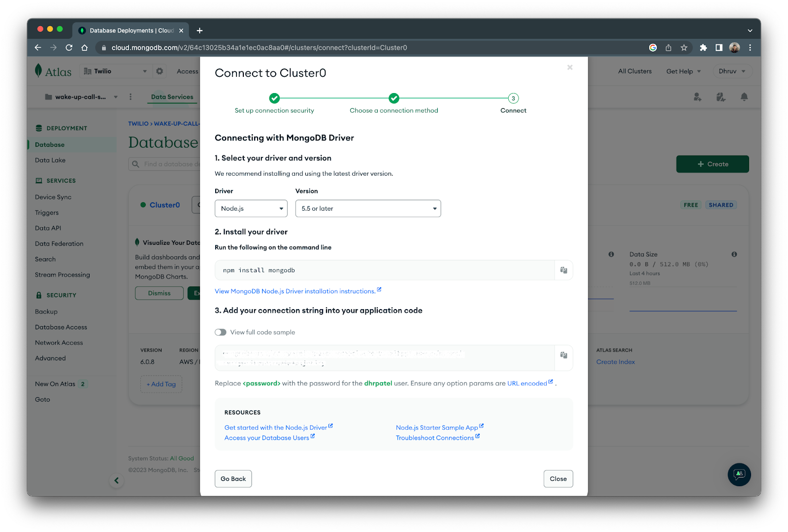Click the Add Tag button

click(162, 384)
